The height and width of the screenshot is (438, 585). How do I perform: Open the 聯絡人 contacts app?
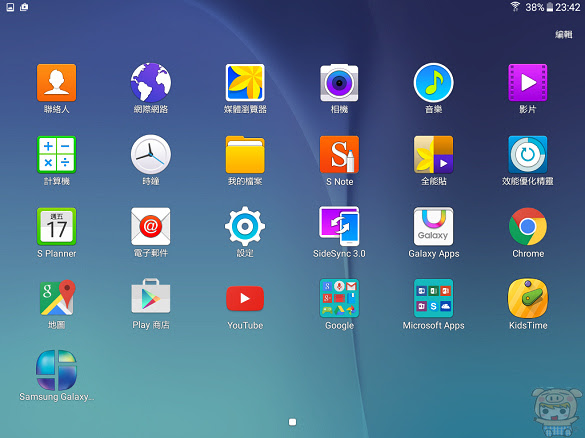(x=56, y=82)
